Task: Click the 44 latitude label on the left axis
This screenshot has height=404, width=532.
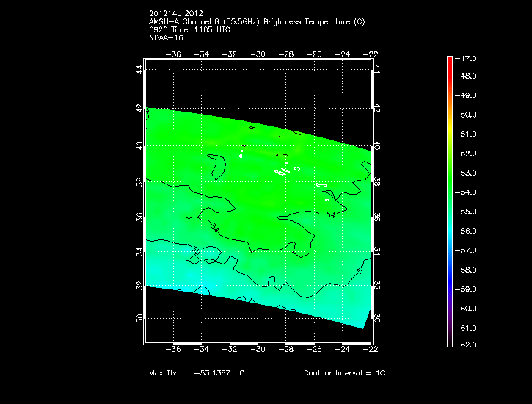Action: (x=139, y=69)
